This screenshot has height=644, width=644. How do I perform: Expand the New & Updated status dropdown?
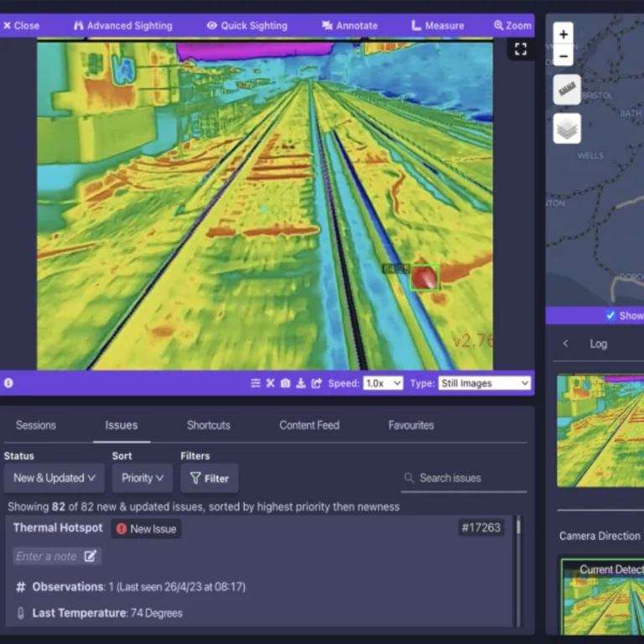pos(54,478)
